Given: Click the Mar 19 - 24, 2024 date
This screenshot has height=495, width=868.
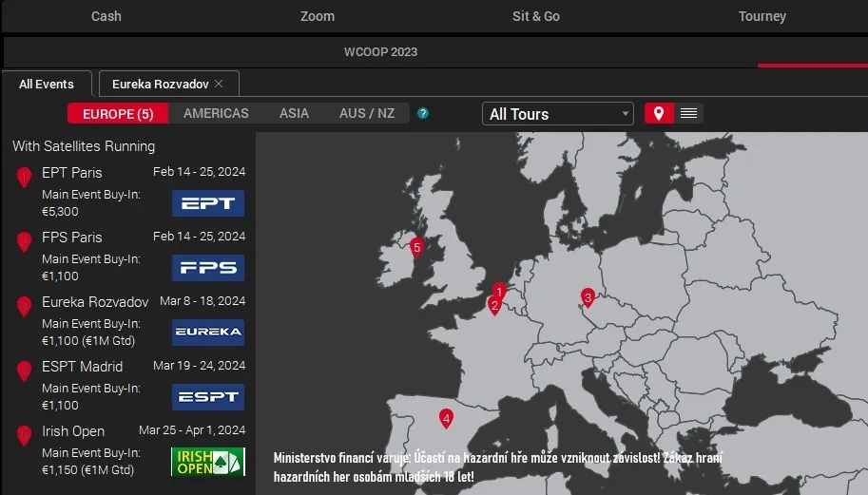Looking at the screenshot, I should (x=200, y=366).
